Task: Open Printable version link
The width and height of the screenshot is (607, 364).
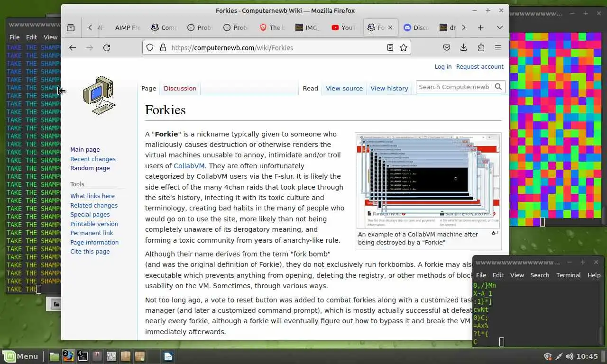Action: (94, 224)
